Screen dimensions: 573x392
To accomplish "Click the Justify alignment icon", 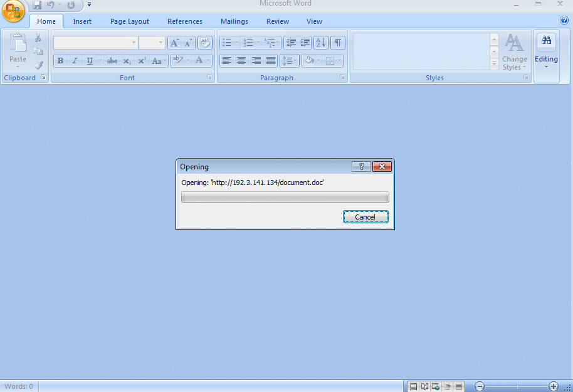I will pos(271,61).
